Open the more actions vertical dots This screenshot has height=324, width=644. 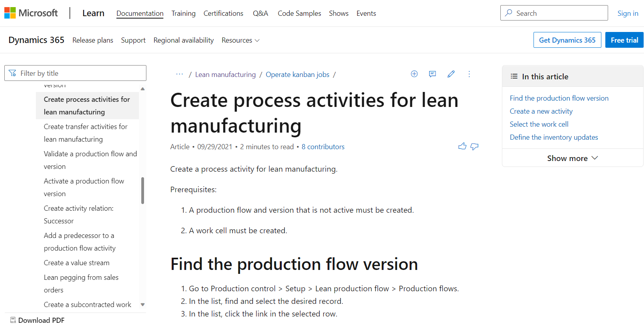click(x=469, y=74)
